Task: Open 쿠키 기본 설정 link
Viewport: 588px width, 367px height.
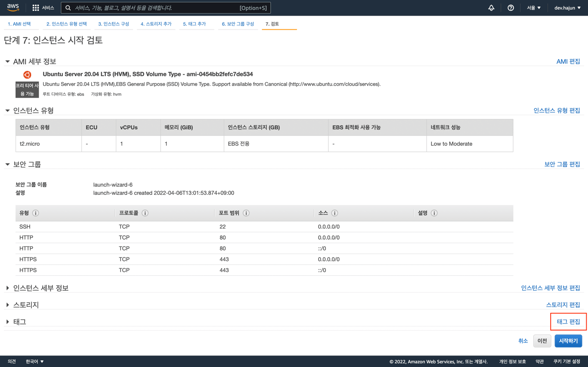Action: click(566, 361)
